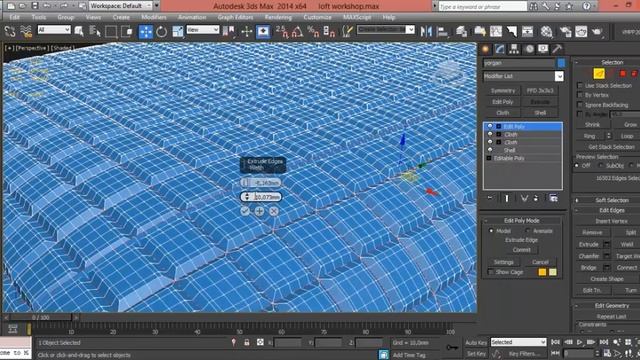The image size is (640, 360).
Task: Click the Rectangular Selection Region icon
Action: pos(111,31)
